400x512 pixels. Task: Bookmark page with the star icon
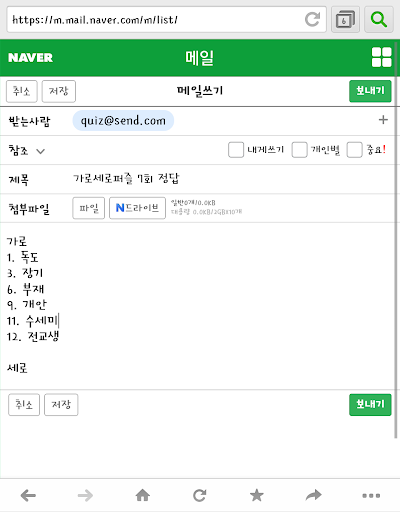point(257,495)
